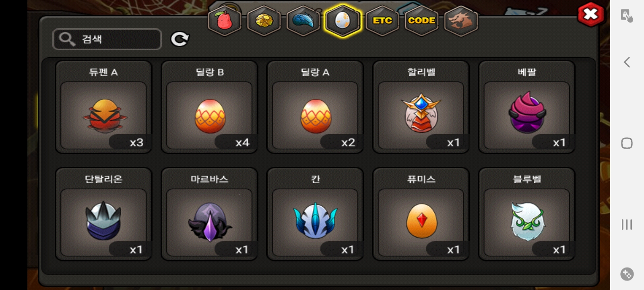Switch to the dragon head category tab
644x290 pixels.
coord(461,21)
